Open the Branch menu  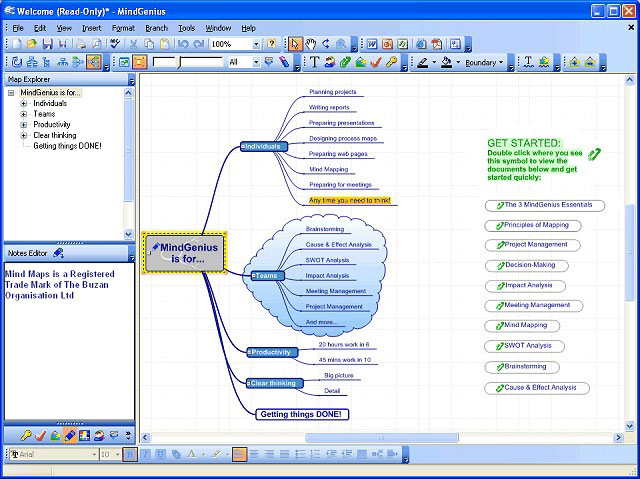tap(156, 28)
